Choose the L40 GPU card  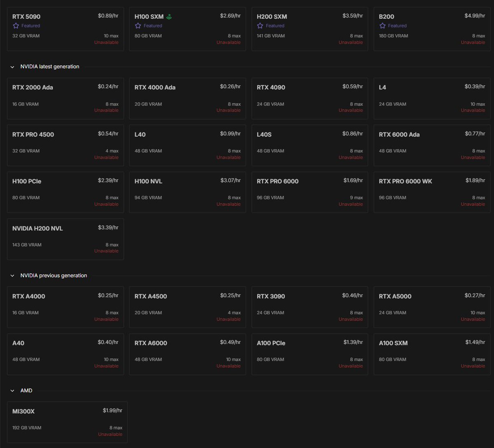188,146
